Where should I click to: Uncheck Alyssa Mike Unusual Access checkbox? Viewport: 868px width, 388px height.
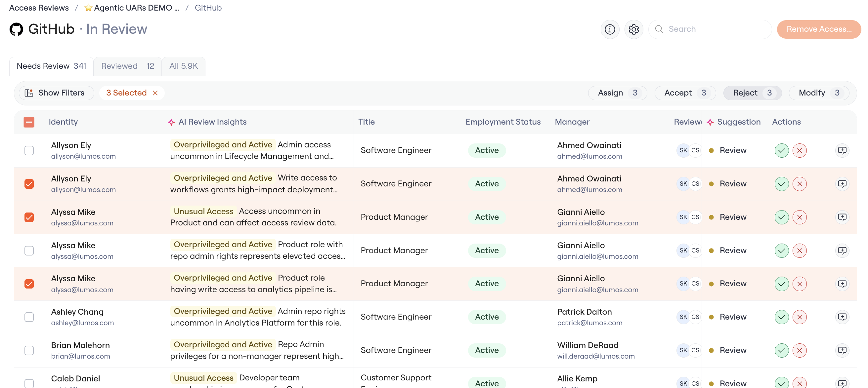pos(29,217)
